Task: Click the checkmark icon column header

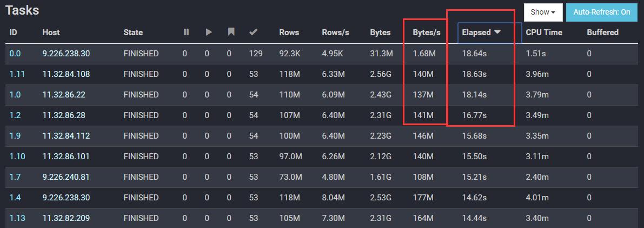Action: point(253,32)
